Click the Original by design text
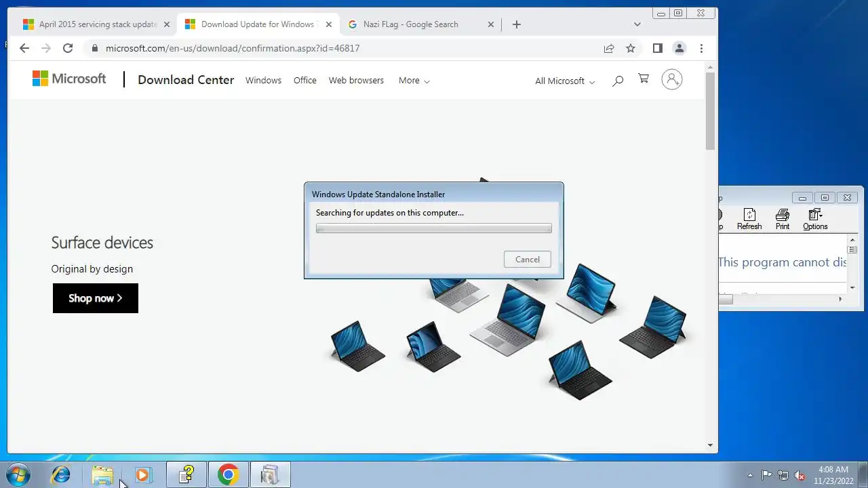This screenshot has width=868, height=488. pos(92,269)
